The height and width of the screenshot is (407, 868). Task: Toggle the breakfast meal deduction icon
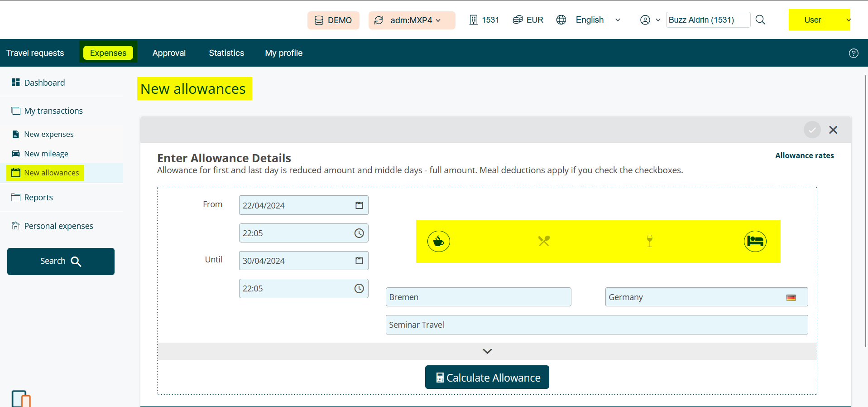click(438, 241)
